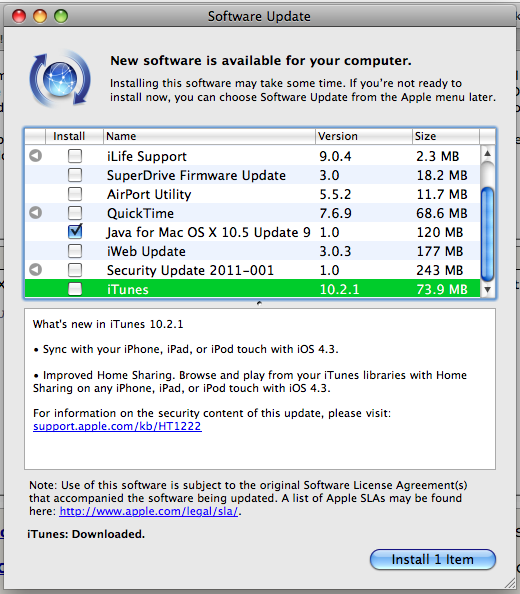Screen dimensions: 520x594
Task: Sort updates by the Name column header
Action: pos(209,136)
